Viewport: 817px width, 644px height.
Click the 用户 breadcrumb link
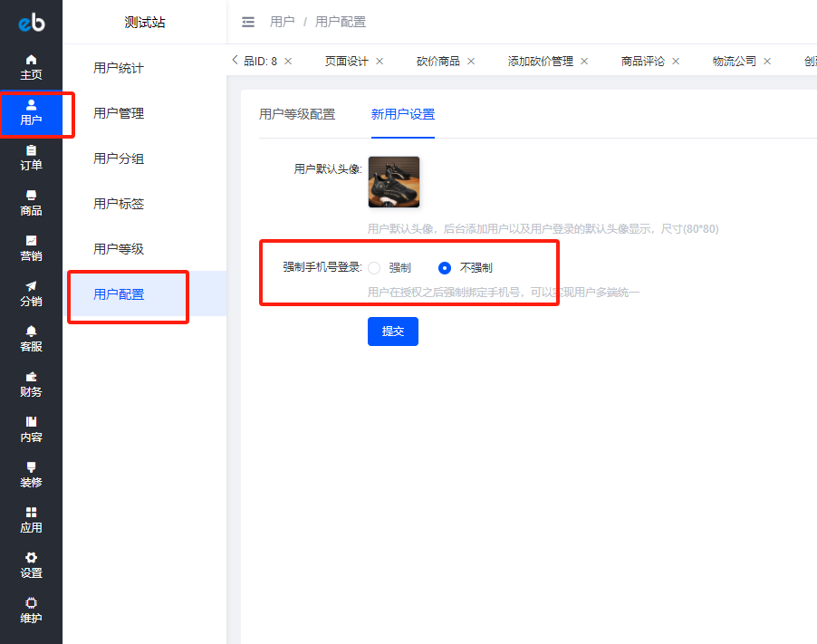[x=282, y=22]
